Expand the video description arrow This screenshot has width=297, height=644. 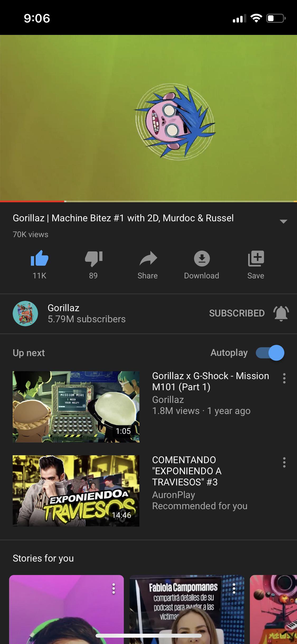[x=283, y=221]
